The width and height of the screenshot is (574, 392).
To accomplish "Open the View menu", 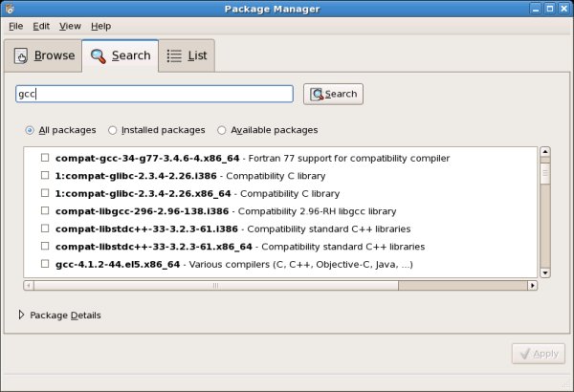I will [x=70, y=26].
